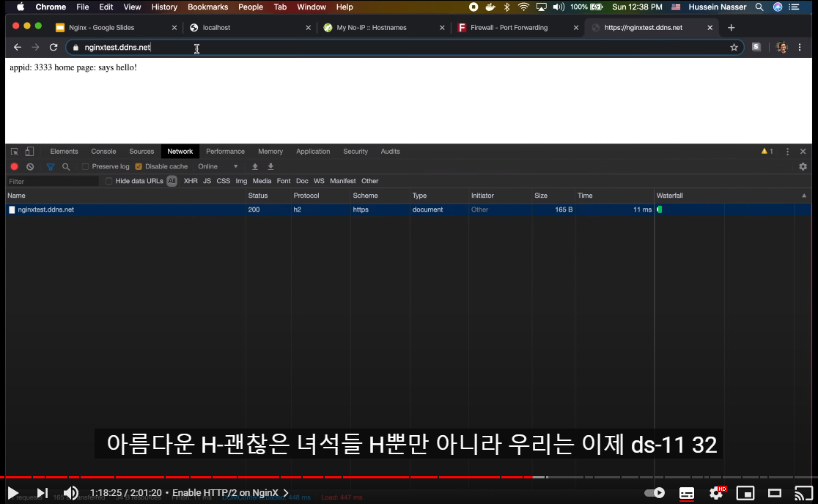Click the S extension icon

[x=756, y=47]
